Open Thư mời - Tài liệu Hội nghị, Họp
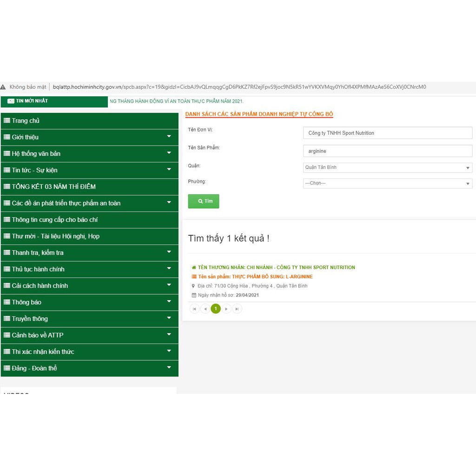The image size is (476, 476). point(90,236)
